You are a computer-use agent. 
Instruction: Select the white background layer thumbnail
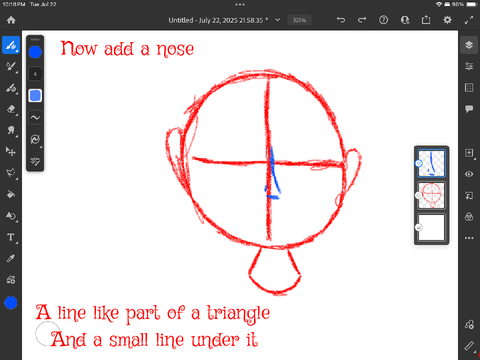click(432, 227)
